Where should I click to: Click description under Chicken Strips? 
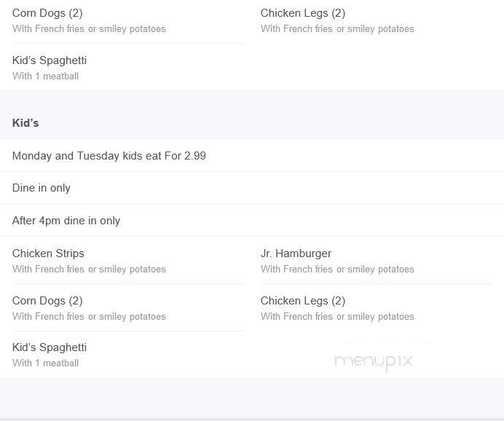(x=89, y=269)
